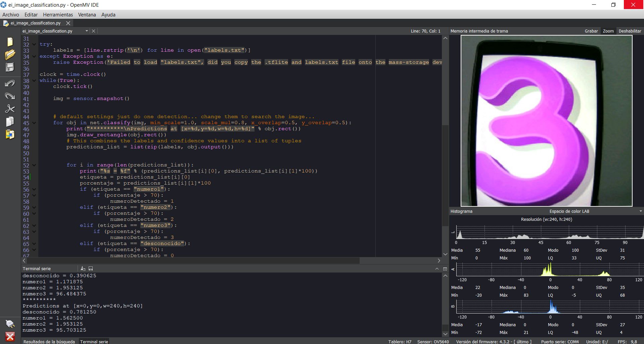The width and height of the screenshot is (644, 344).
Task: Save the script with the floppy disk icon
Action: point(10,67)
